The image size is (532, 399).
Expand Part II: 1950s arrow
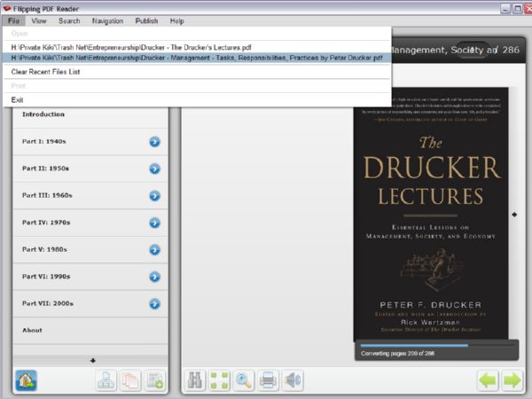pos(154,168)
